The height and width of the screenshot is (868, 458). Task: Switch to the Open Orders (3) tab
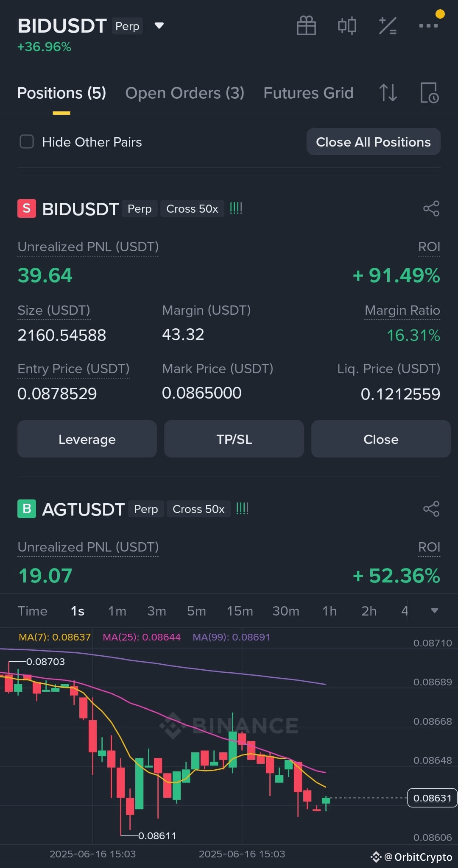point(184,93)
